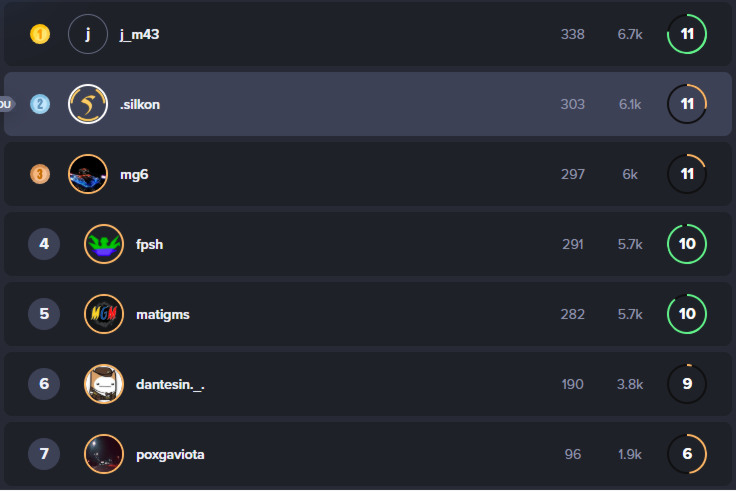Click fpsh's green creature avatar
This screenshot has height=491, width=736.
tap(104, 244)
